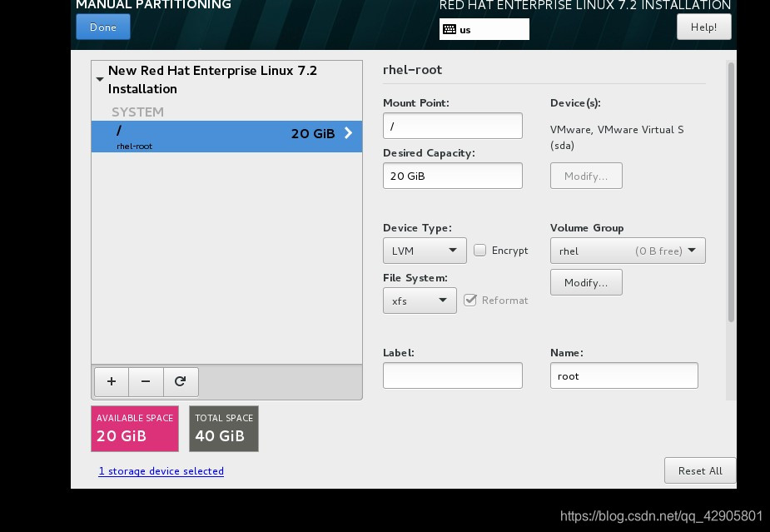The height and width of the screenshot is (532, 770).
Task: Click the Desired Capacity field
Action: [452, 176]
